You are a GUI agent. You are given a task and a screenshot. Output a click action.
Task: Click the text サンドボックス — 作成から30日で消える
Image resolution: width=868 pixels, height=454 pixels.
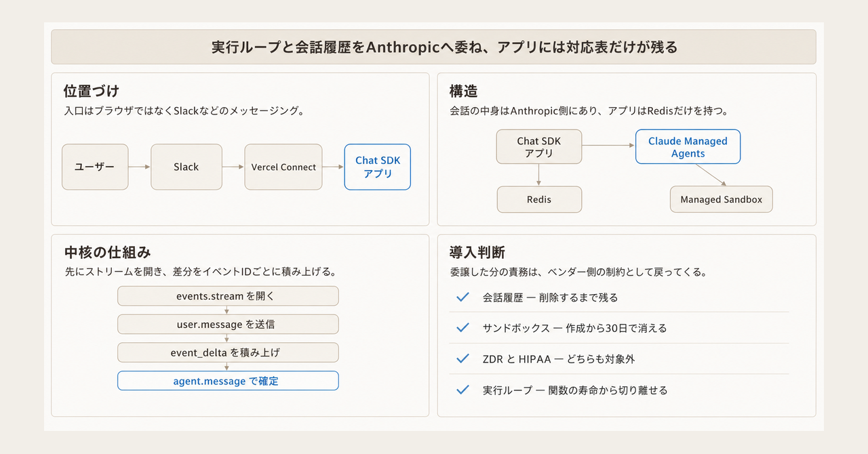pos(574,328)
